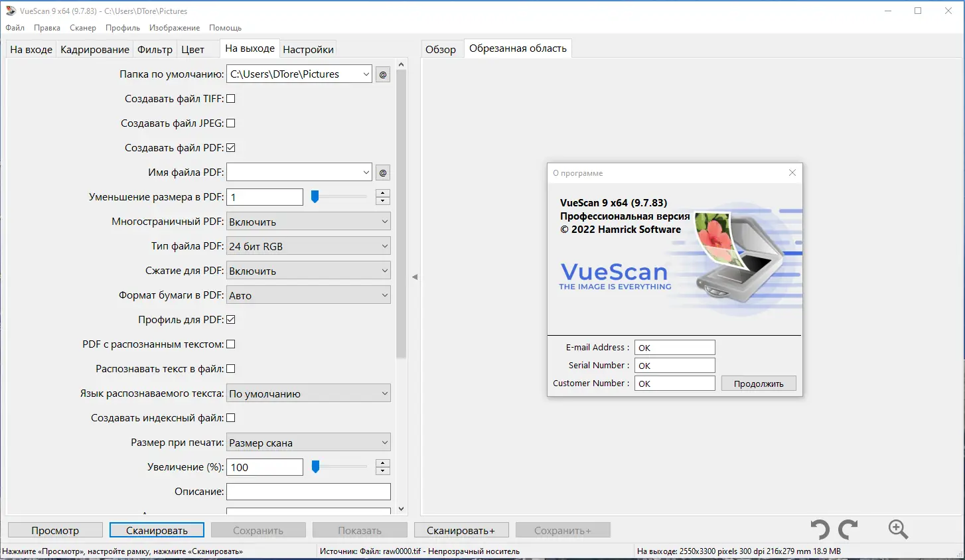Select language in Язык распознаваемого текста dropdown

(x=309, y=393)
